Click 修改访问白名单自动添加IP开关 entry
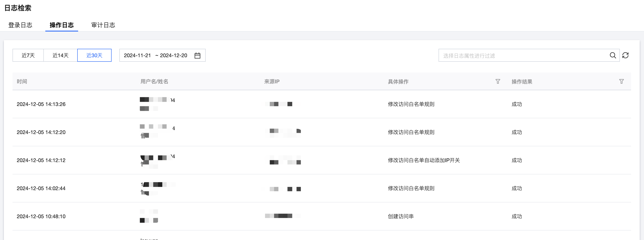Viewport: 644px width, 240px height. [424, 160]
